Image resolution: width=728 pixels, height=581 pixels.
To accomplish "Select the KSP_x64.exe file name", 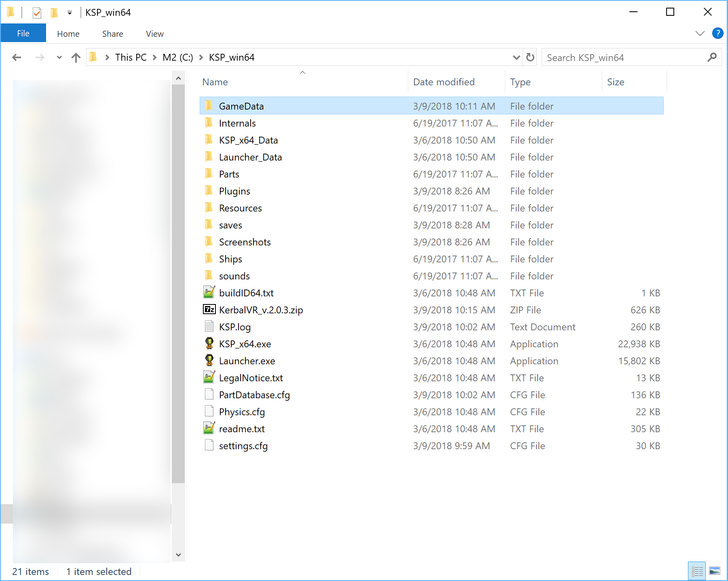I will pyautogui.click(x=245, y=344).
